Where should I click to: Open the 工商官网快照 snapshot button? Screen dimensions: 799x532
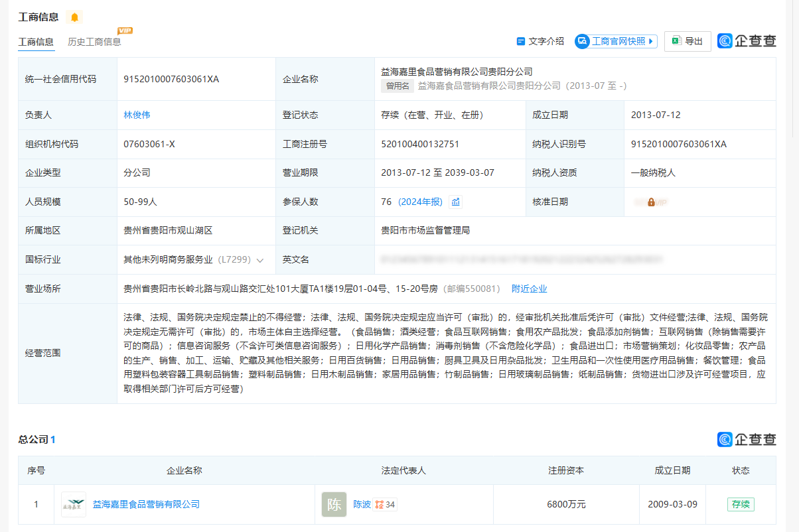[x=616, y=41]
